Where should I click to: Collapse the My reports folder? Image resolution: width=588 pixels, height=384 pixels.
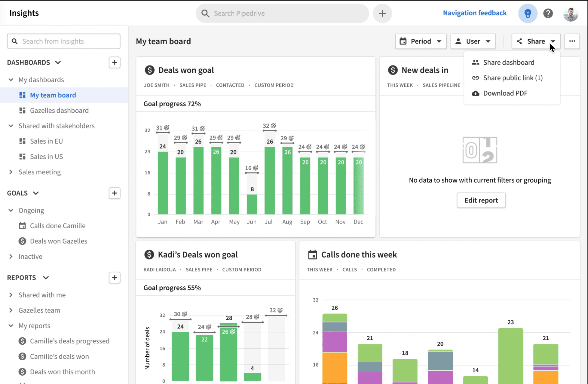(11, 325)
